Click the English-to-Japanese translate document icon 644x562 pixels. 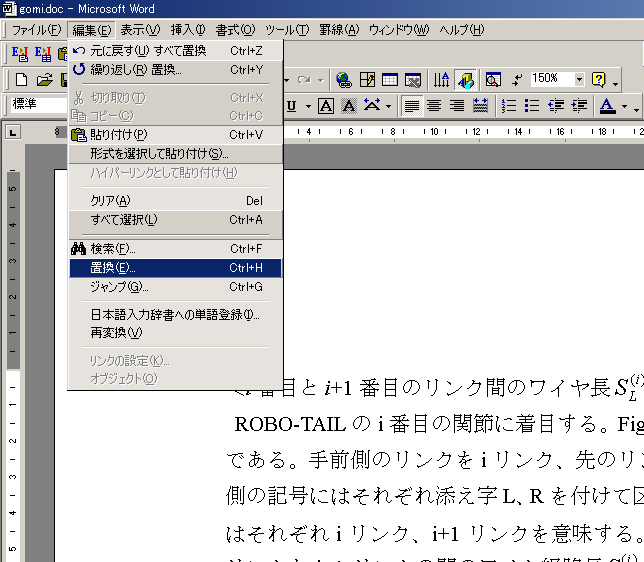tap(20, 54)
